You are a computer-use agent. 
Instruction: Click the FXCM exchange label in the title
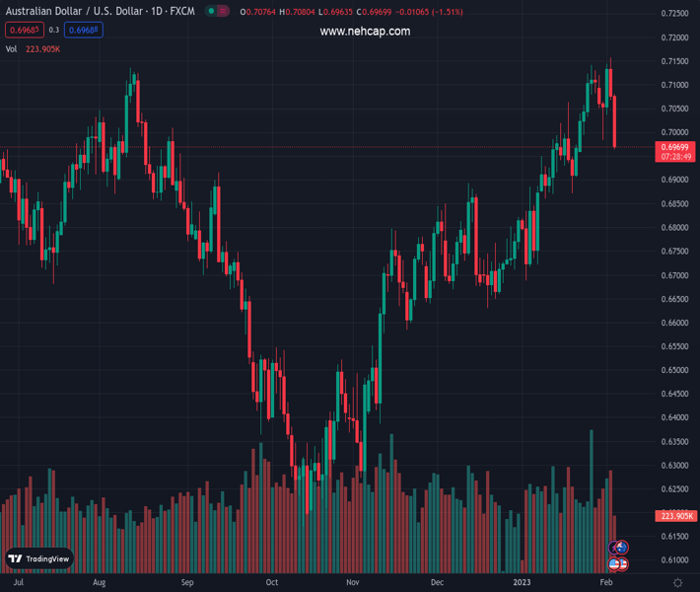click(181, 12)
